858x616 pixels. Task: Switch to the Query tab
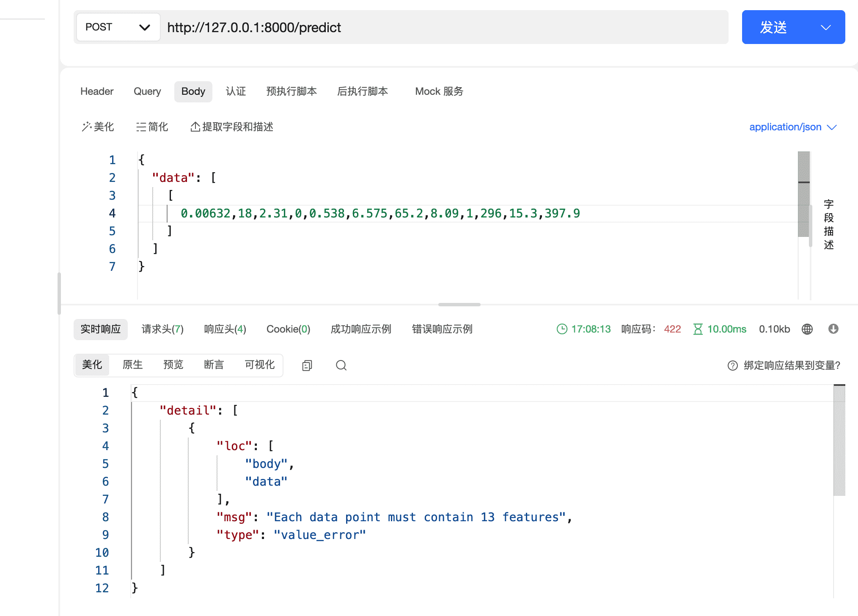click(147, 91)
